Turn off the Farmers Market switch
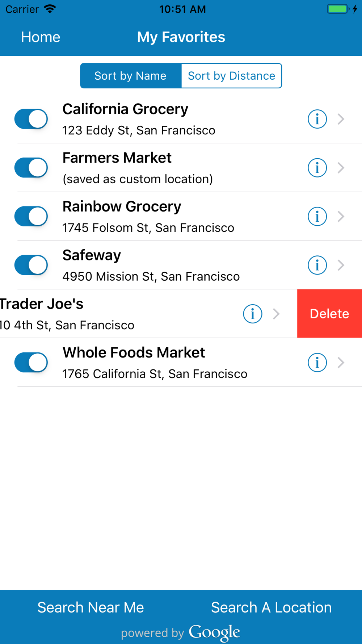 (31, 168)
